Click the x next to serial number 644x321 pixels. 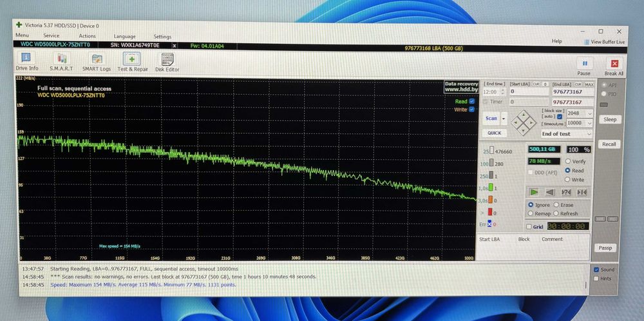pos(175,46)
